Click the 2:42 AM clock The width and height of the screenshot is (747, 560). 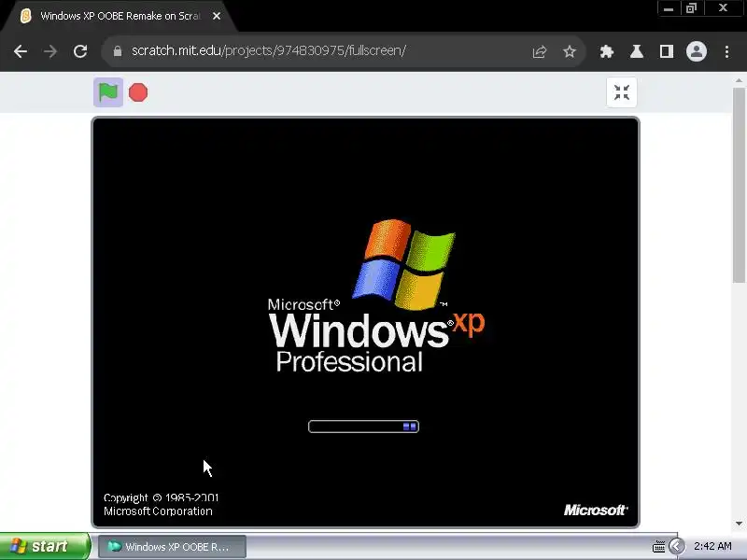point(712,546)
